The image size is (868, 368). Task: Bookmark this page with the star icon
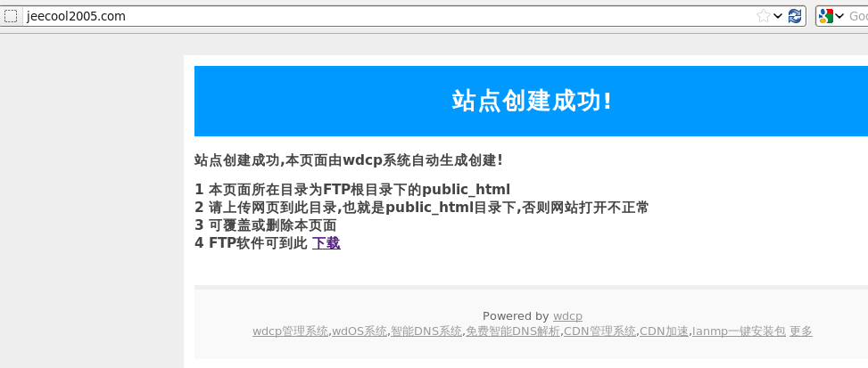coord(764,16)
